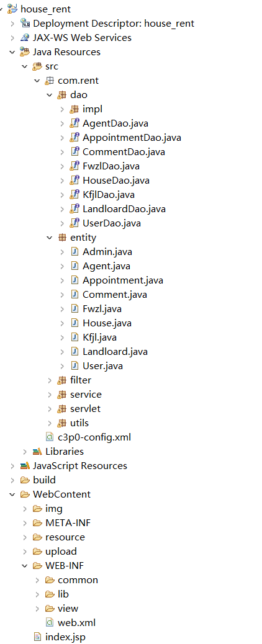Open Comment.java entity
The height and width of the screenshot is (644, 262).
click(115, 295)
